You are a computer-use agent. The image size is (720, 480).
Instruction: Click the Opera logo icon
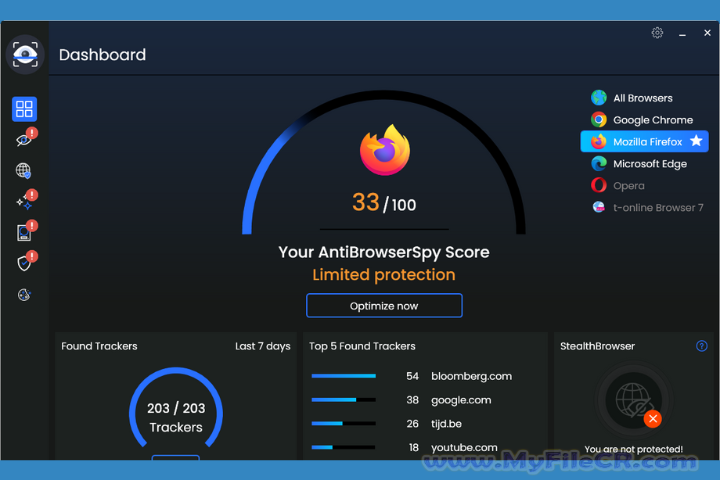599,185
